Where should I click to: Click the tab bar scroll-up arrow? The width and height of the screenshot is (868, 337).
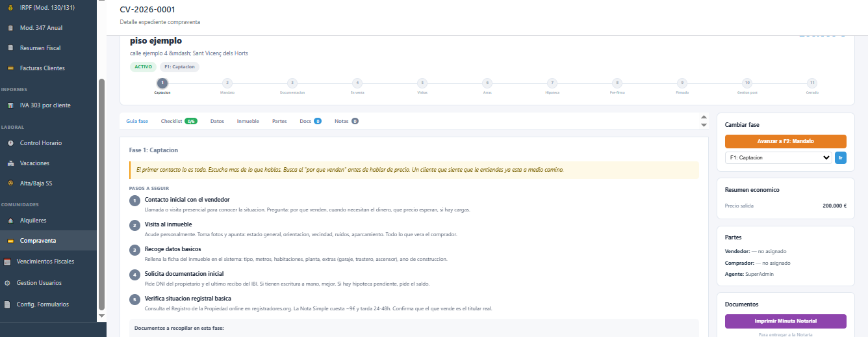coord(704,118)
